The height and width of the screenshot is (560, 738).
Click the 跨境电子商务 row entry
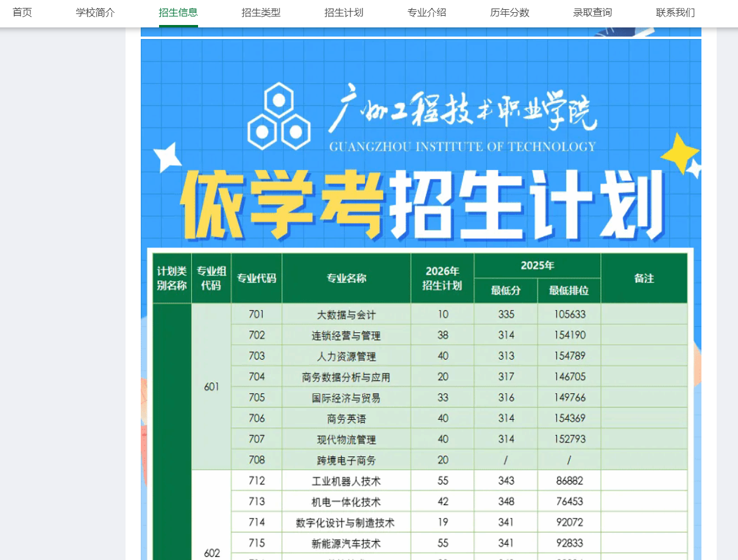coord(346,460)
